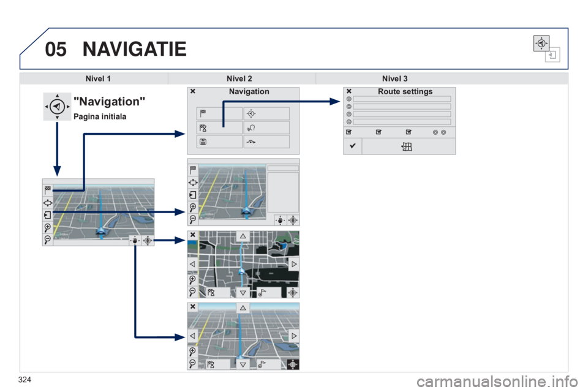Select the fourth radio option in Route settings
588x392 pixels.
349,122
